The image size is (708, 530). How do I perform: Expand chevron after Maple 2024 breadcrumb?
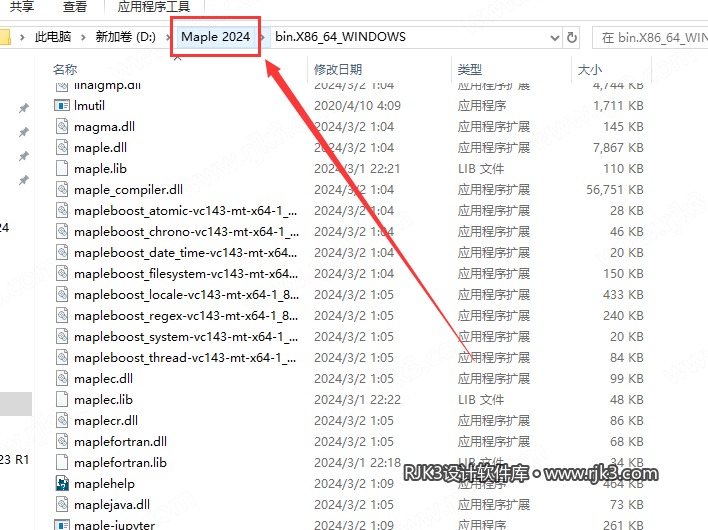click(263, 37)
